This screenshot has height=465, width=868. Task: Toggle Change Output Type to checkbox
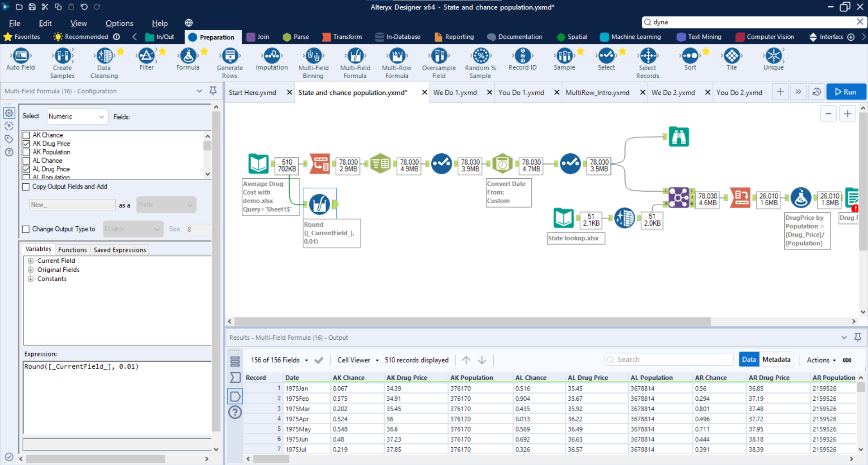click(x=26, y=229)
